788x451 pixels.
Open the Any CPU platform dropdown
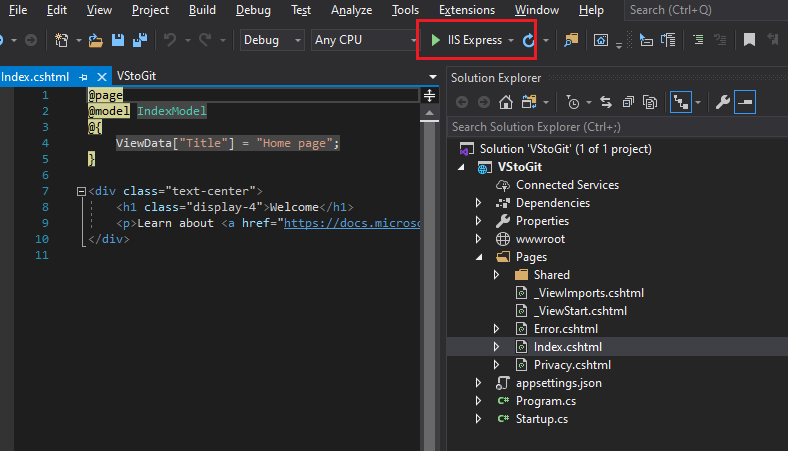(x=364, y=40)
